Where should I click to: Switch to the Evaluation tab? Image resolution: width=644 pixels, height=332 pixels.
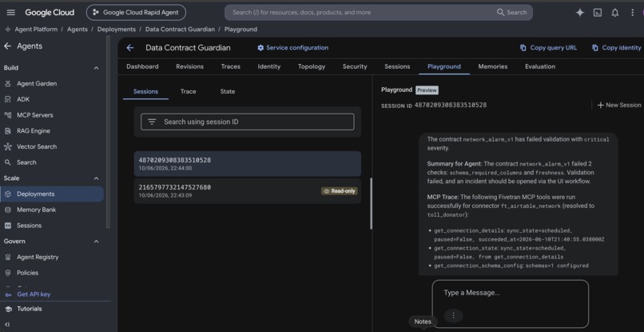540,66
